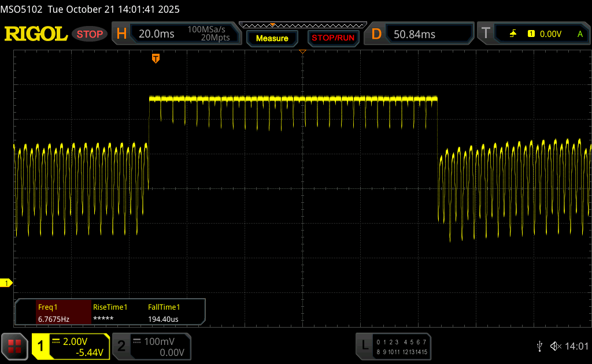This screenshot has height=364, width=592.
Task: Unmute the speaker sound icon
Action: tap(556, 346)
